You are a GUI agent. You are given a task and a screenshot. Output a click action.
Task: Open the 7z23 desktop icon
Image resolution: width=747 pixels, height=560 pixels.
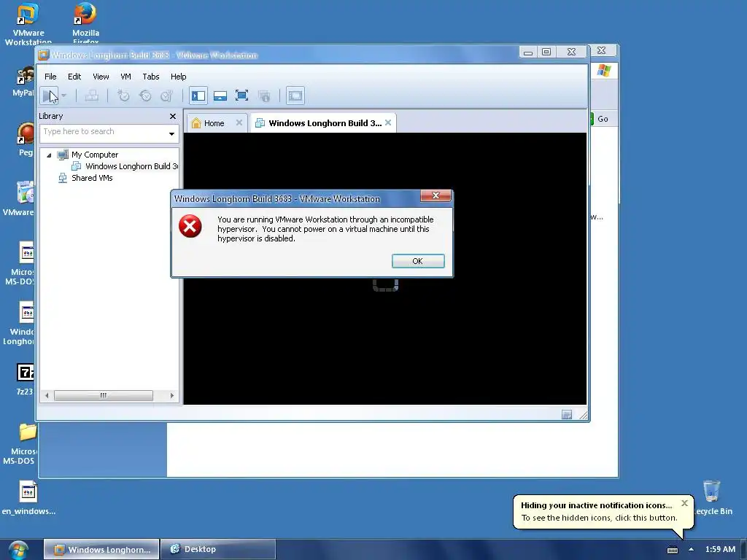[25, 379]
